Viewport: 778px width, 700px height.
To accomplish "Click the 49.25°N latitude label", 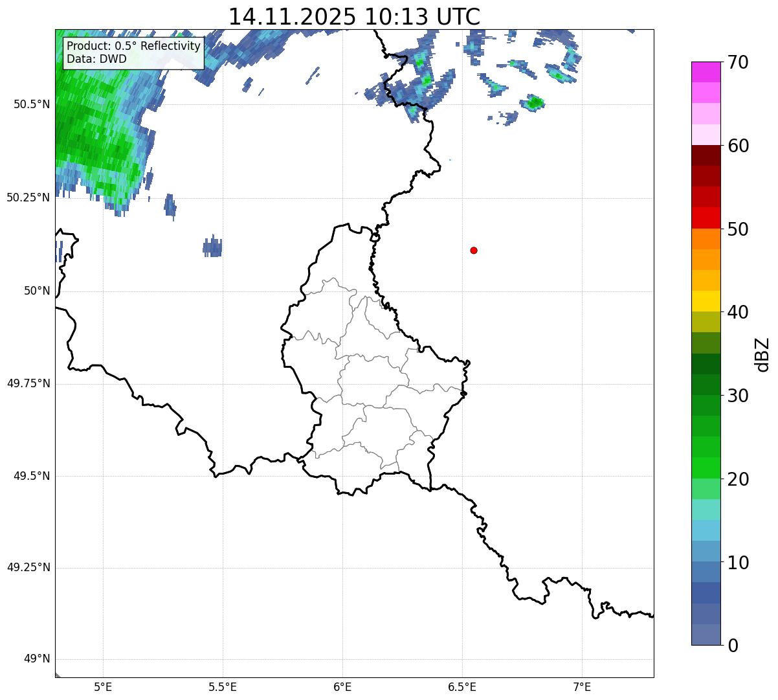I will click(x=28, y=567).
